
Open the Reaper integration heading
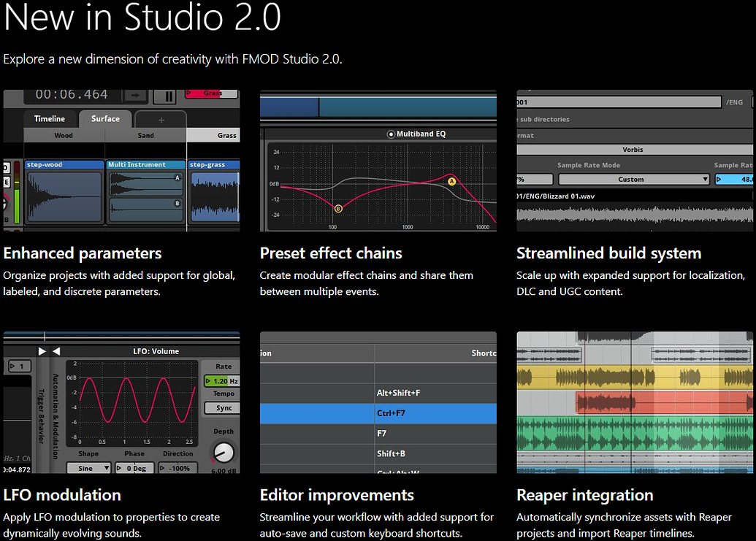click(585, 495)
